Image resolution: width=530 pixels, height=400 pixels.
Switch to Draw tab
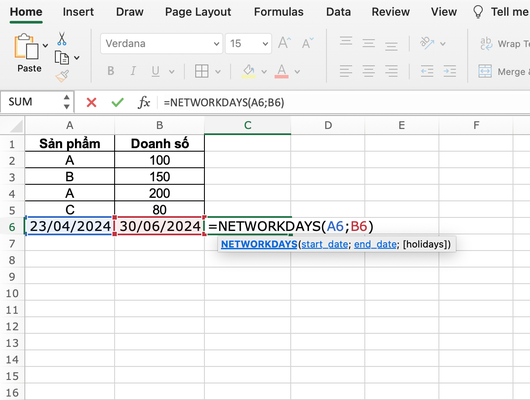tap(130, 12)
